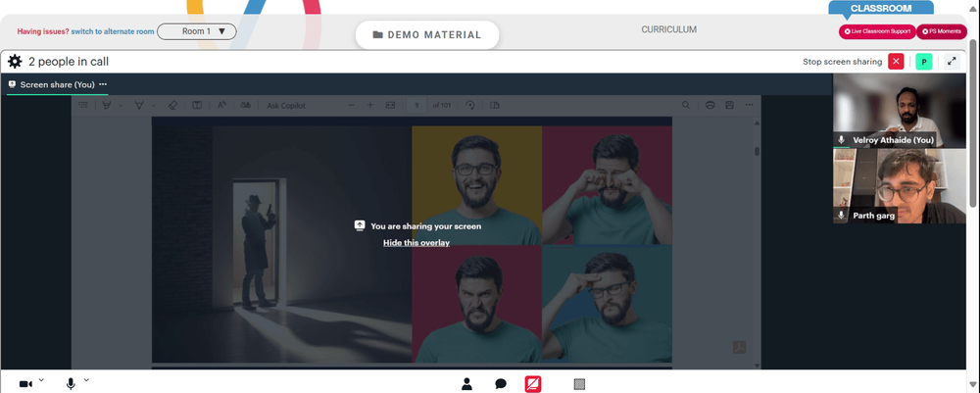This screenshot has height=393, width=980.
Task: Select the Screen share (You) tab
Action: [x=57, y=84]
